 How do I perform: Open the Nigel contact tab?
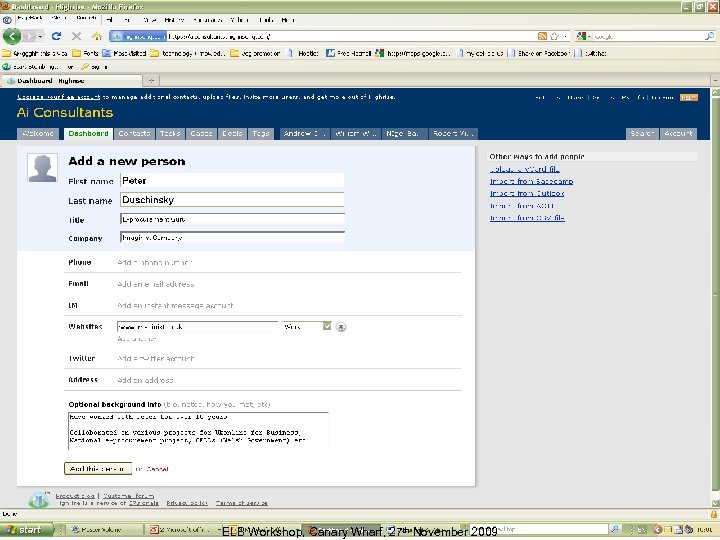coord(404,134)
